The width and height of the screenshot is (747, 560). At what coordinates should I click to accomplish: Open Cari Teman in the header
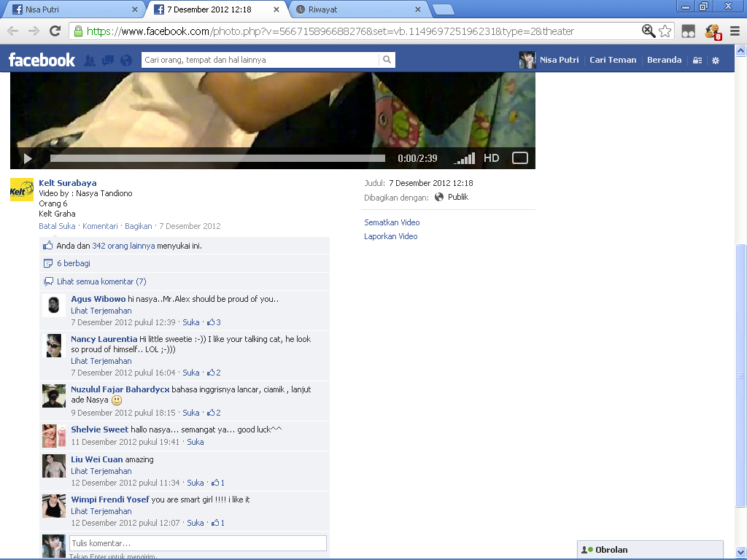point(613,60)
